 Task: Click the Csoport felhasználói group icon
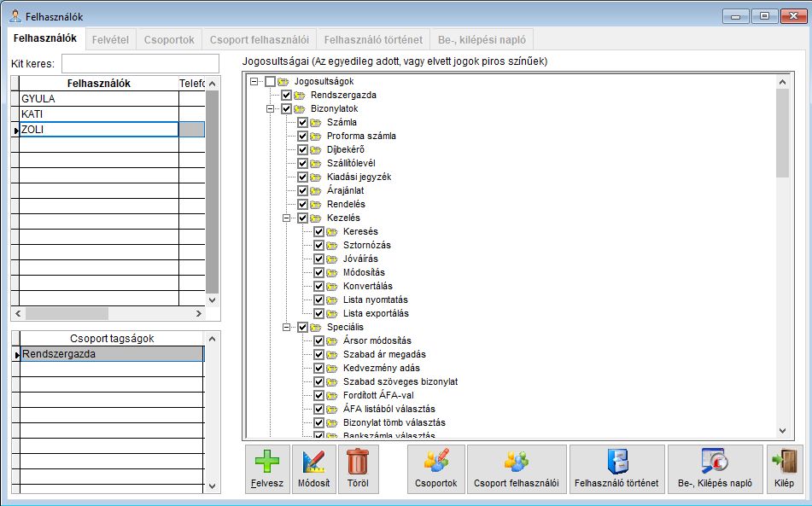[x=517, y=461]
